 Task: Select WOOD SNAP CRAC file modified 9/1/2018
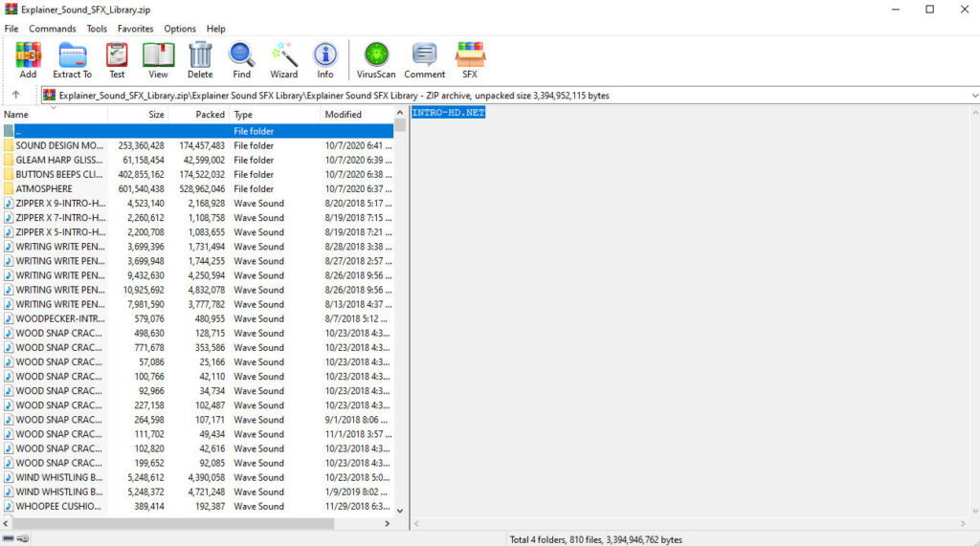pos(197,420)
